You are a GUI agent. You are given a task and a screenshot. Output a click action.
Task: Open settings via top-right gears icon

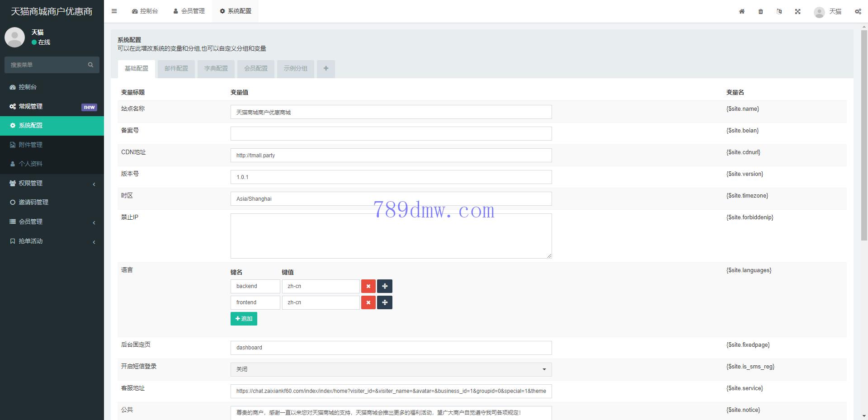point(858,11)
